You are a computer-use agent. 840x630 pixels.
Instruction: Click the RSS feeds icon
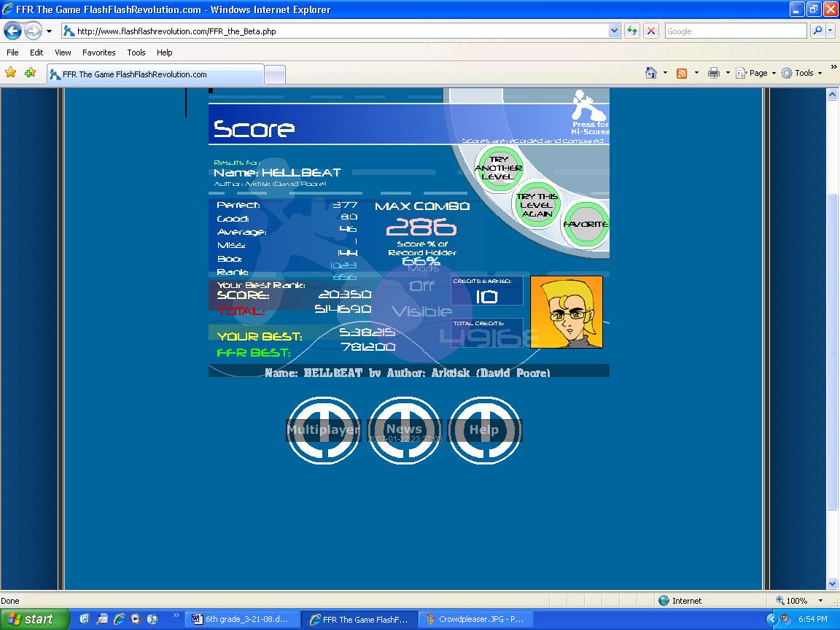pos(682,74)
